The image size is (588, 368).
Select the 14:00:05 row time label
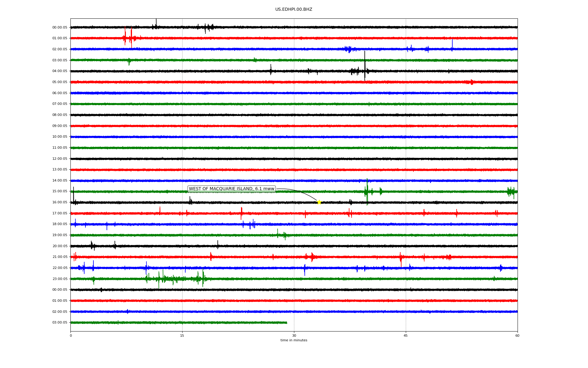click(60, 181)
